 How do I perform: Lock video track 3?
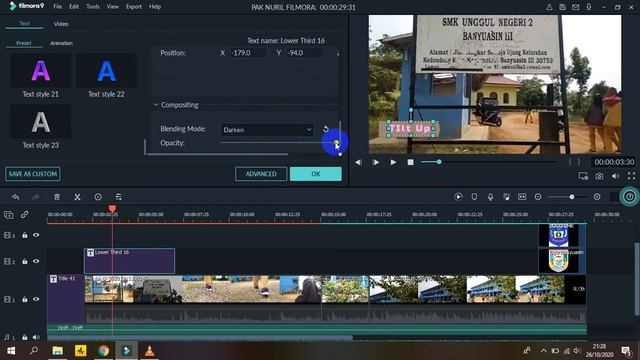[24, 235]
